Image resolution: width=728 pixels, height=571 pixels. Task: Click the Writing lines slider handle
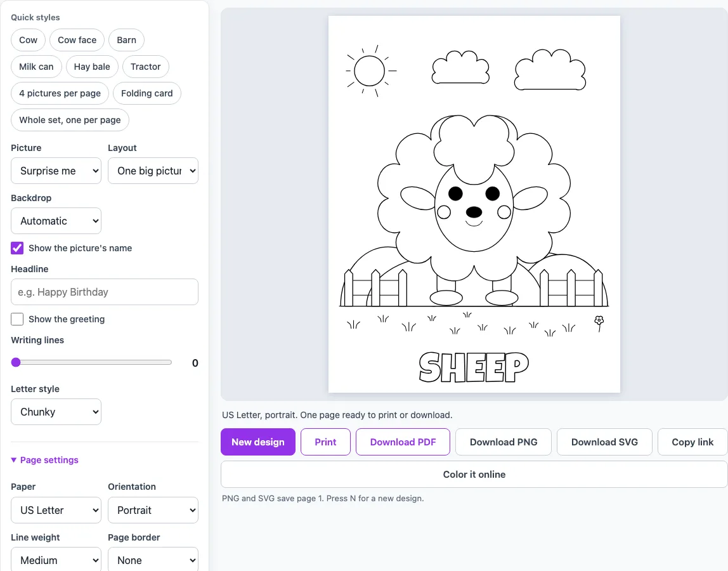[x=16, y=362]
